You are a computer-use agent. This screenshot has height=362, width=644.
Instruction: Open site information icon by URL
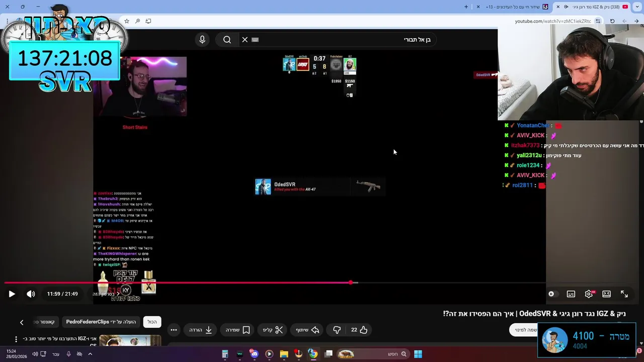pyautogui.click(x=598, y=21)
